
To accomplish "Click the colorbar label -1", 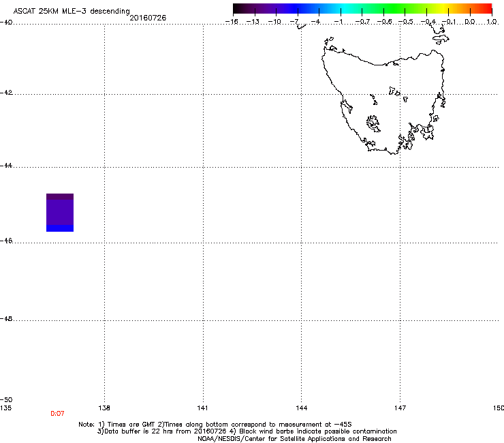I will click(x=338, y=22).
